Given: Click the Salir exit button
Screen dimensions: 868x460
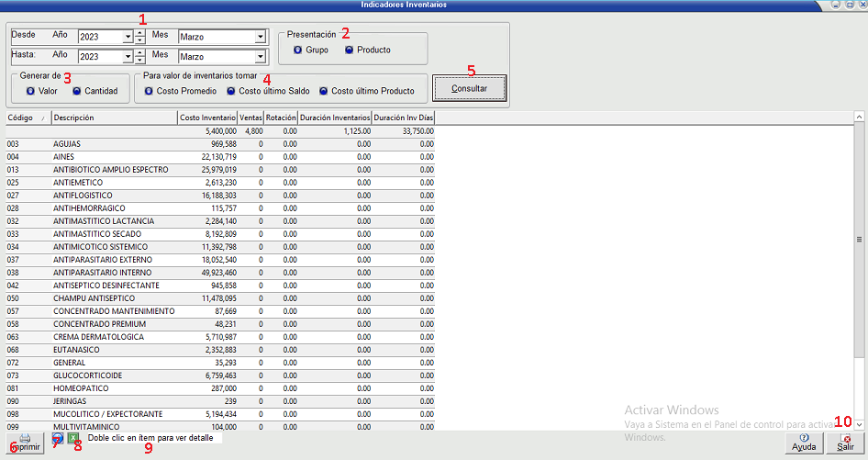Looking at the screenshot, I should (845, 443).
